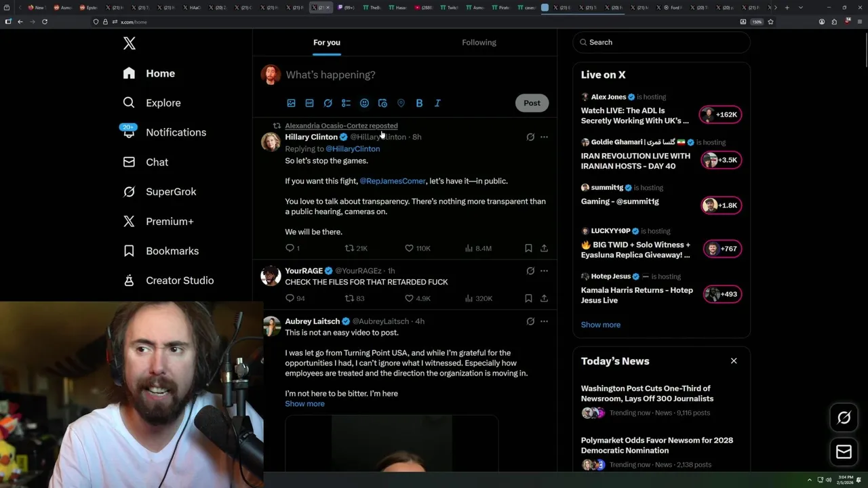Like Hillary Clinton's post
Image resolution: width=868 pixels, height=488 pixels.
click(418, 248)
